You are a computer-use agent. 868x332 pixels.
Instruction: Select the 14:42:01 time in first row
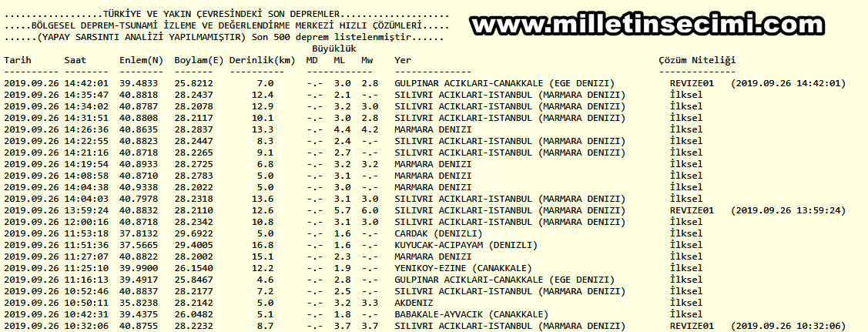coord(86,83)
